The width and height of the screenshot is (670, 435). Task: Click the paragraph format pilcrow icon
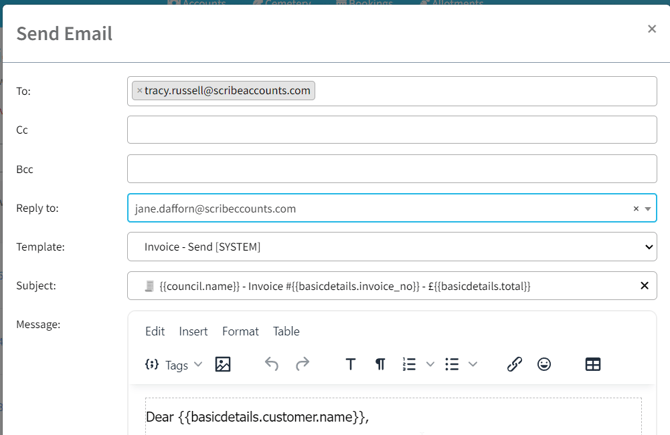380,365
